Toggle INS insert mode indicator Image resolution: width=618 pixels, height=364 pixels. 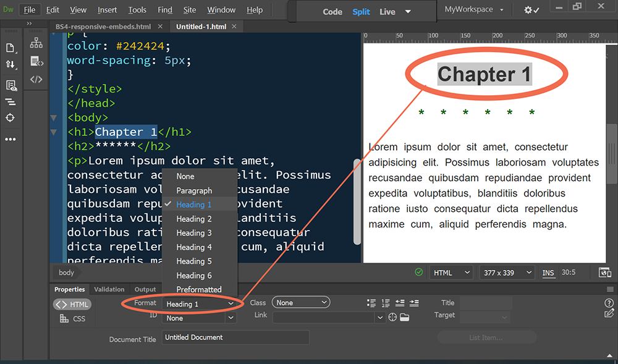coord(548,273)
